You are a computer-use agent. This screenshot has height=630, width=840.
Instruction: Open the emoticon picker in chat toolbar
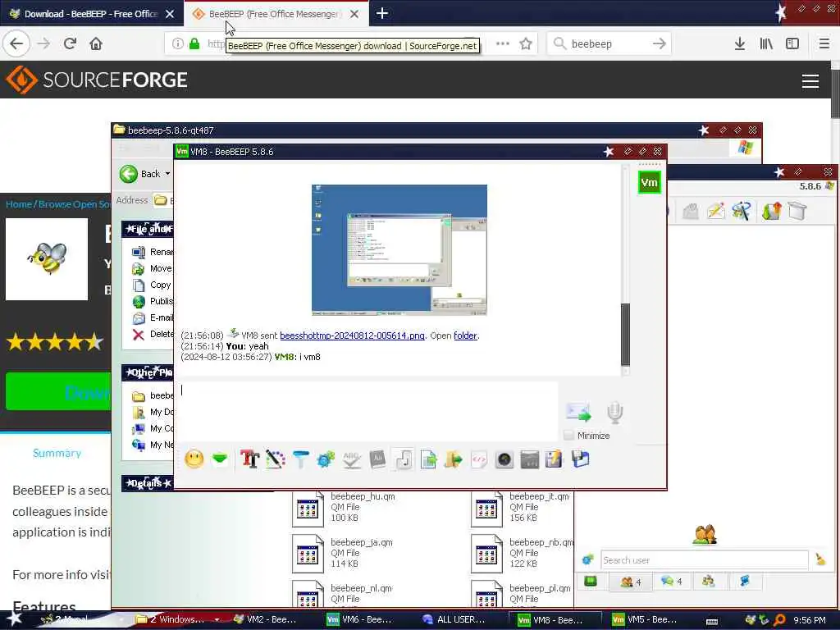(194, 459)
